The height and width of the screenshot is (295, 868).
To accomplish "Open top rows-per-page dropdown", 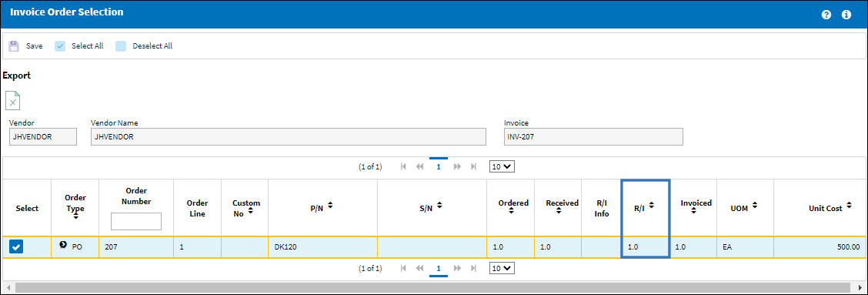I will (x=502, y=166).
